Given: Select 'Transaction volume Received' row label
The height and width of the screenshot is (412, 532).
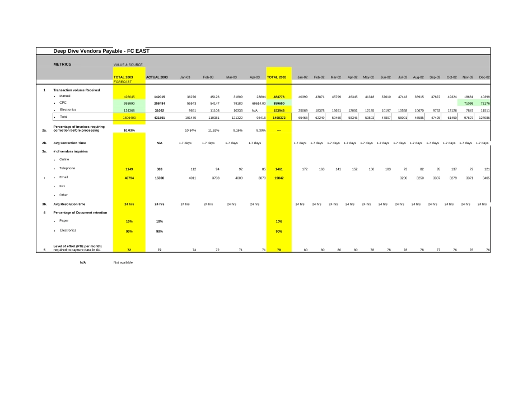Looking at the screenshot, I should point(76,90).
